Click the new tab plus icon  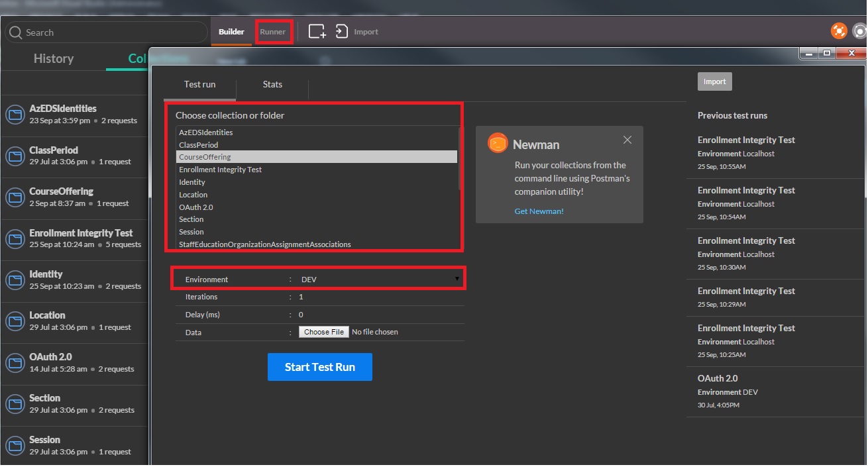click(317, 32)
